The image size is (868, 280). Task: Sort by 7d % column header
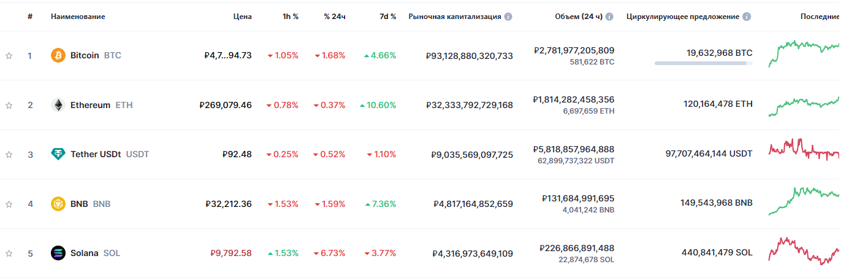pyautogui.click(x=388, y=17)
